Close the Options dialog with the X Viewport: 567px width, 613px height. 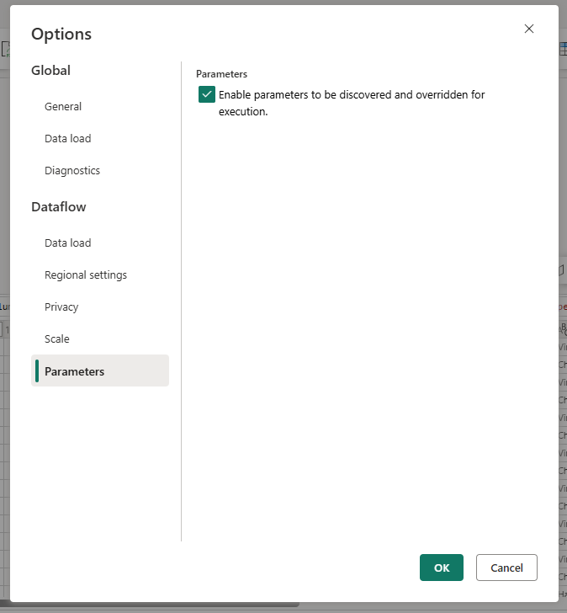(x=529, y=29)
